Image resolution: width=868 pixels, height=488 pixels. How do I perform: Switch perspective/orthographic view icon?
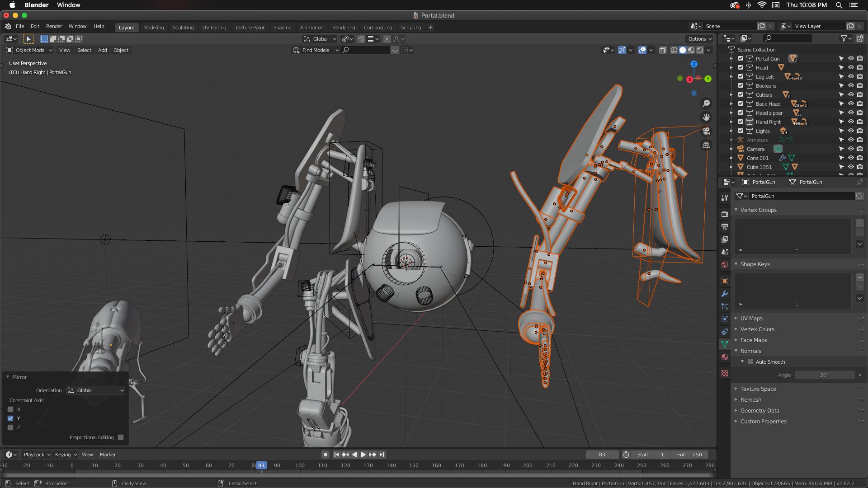point(706,145)
